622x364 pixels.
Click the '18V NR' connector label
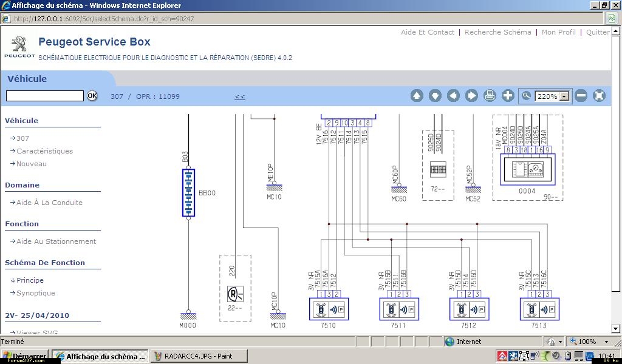click(x=498, y=138)
